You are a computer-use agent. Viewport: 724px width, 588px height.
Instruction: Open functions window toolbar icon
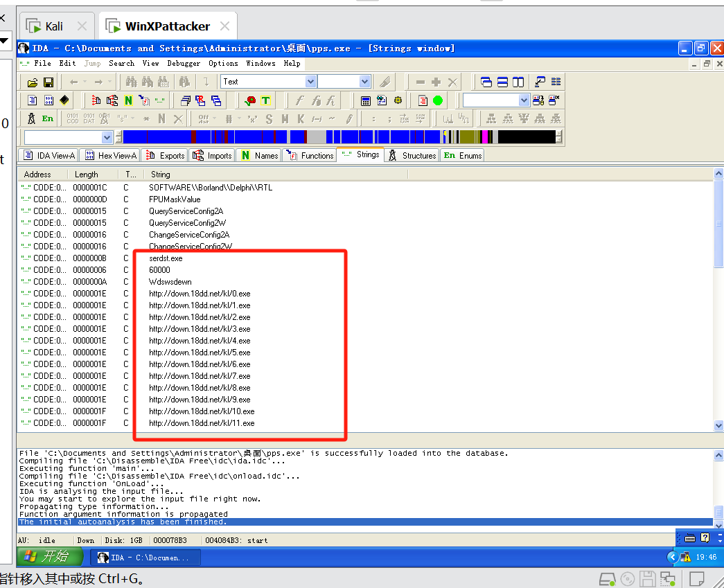(144, 100)
